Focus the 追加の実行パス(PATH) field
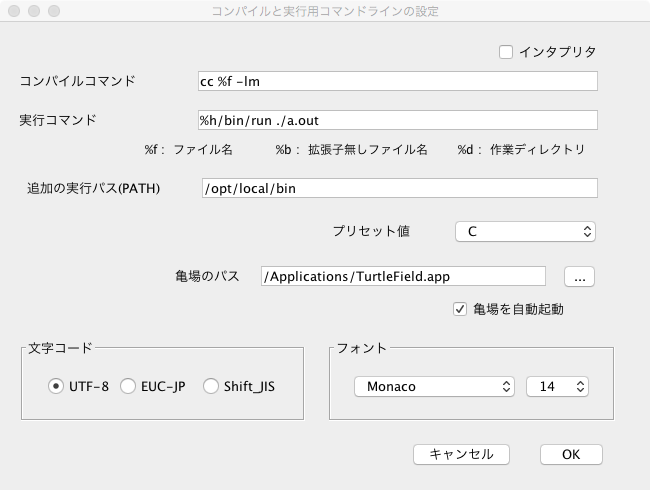Image resolution: width=650 pixels, height=490 pixels. click(397, 189)
